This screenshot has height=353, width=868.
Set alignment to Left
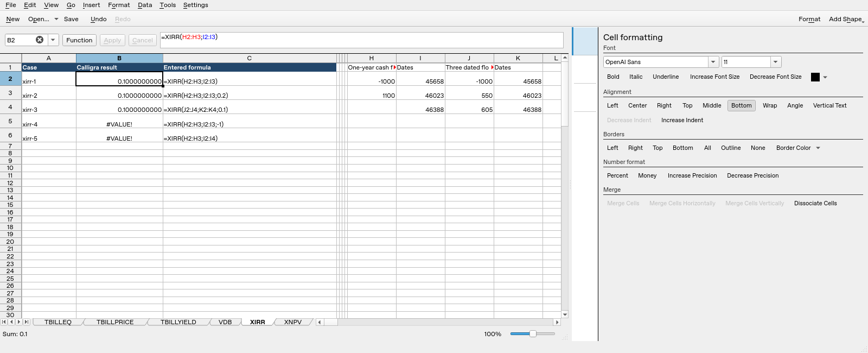pyautogui.click(x=612, y=105)
